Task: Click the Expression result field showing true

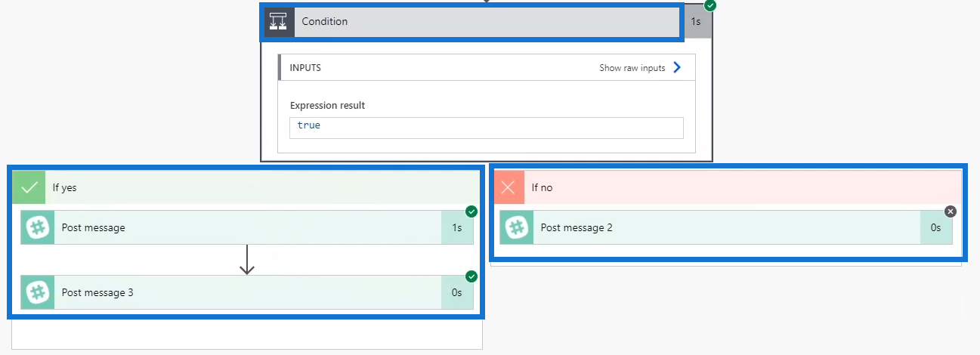Action: tap(487, 128)
